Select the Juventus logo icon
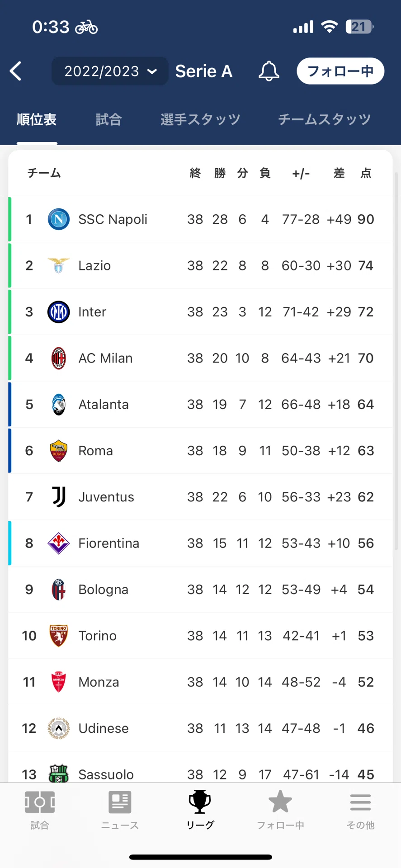Viewport: 401px width, 868px height. click(58, 497)
